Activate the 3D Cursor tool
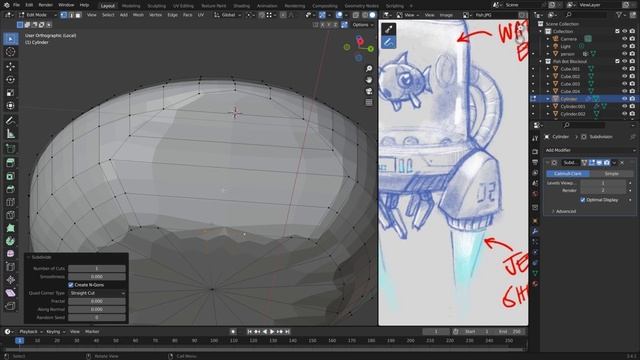This screenshot has height=360, width=640. tap(11, 52)
